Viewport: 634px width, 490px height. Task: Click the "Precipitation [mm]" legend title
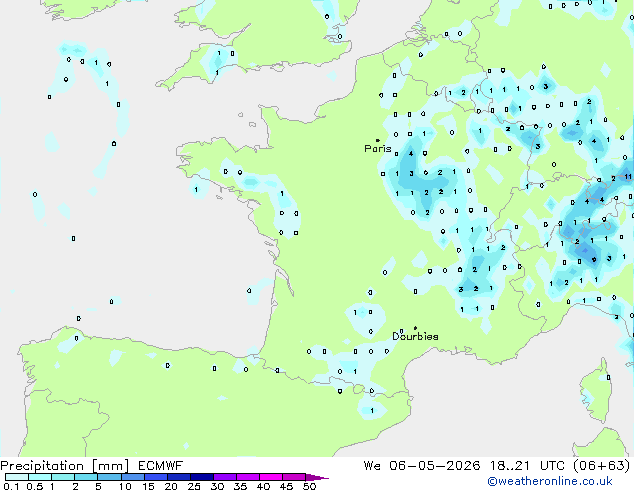coord(65,466)
